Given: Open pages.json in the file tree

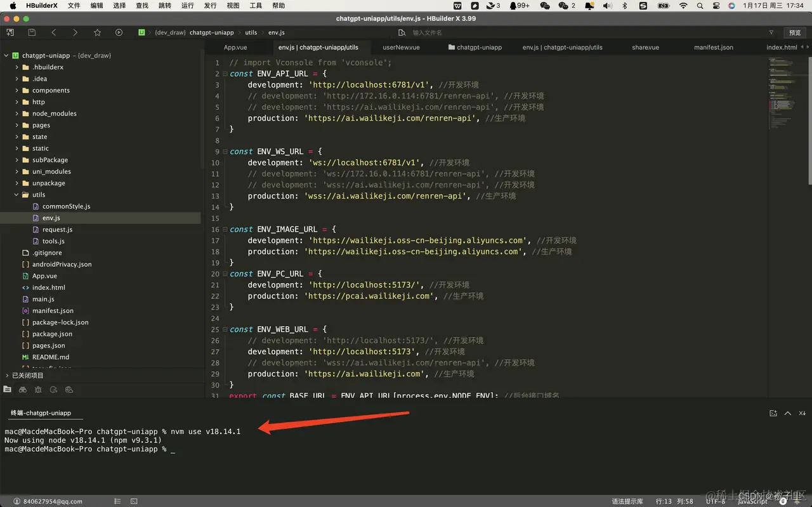Looking at the screenshot, I should click(48, 346).
